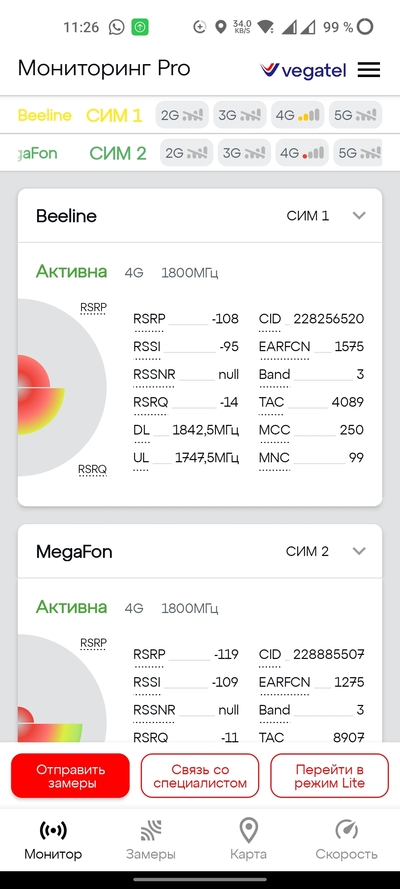Viewport: 400px width, 889px height.
Task: Tap the MegaFon RSSI value -109
Action: pos(225,682)
